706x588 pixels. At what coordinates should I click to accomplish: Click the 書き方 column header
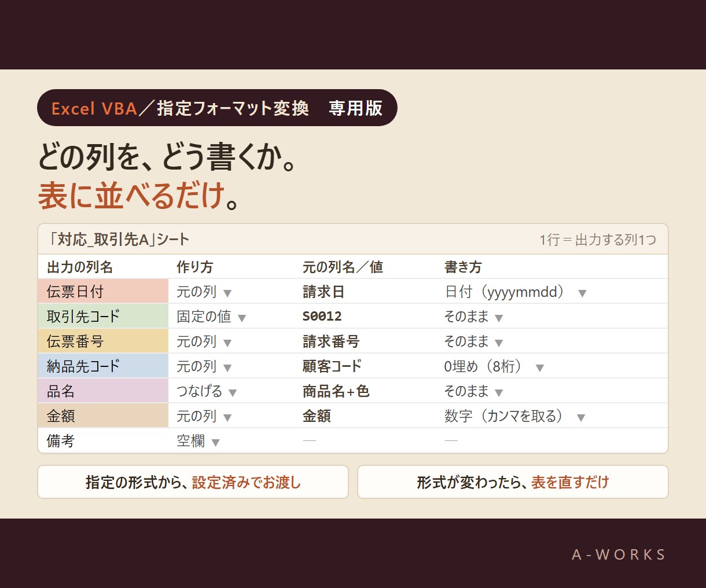(463, 267)
